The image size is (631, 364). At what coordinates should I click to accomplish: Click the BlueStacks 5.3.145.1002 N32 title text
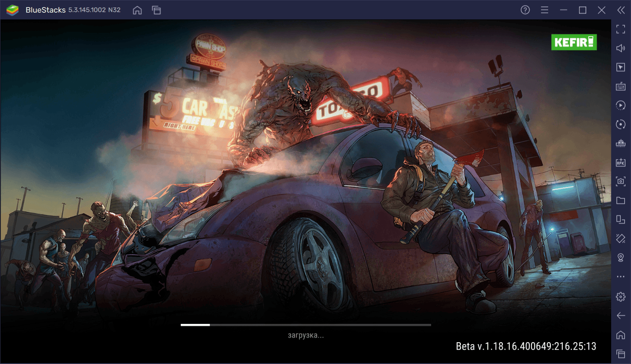coord(73,10)
